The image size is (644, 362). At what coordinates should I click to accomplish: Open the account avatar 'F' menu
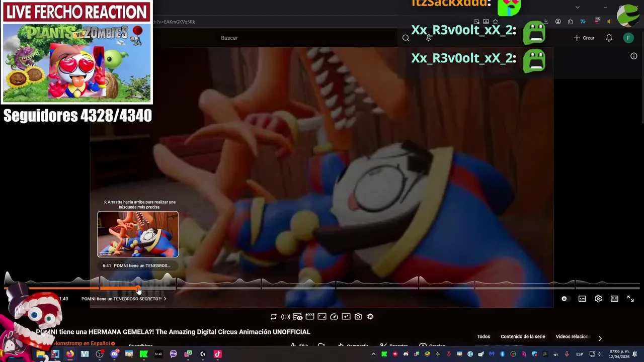click(x=628, y=38)
